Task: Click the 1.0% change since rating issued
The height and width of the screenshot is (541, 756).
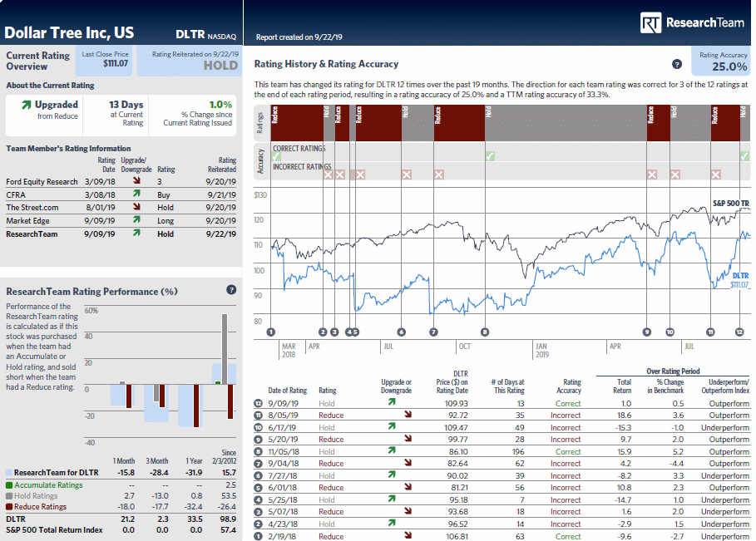Action: [220, 105]
